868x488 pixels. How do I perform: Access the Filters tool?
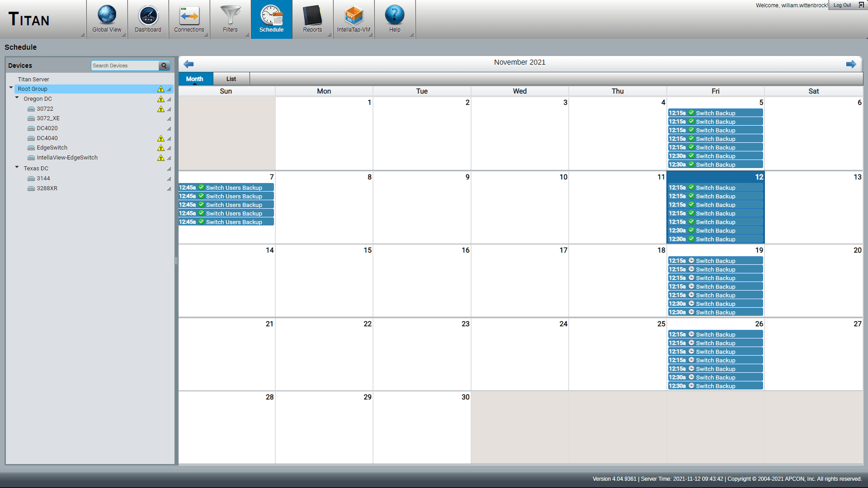[x=230, y=17]
